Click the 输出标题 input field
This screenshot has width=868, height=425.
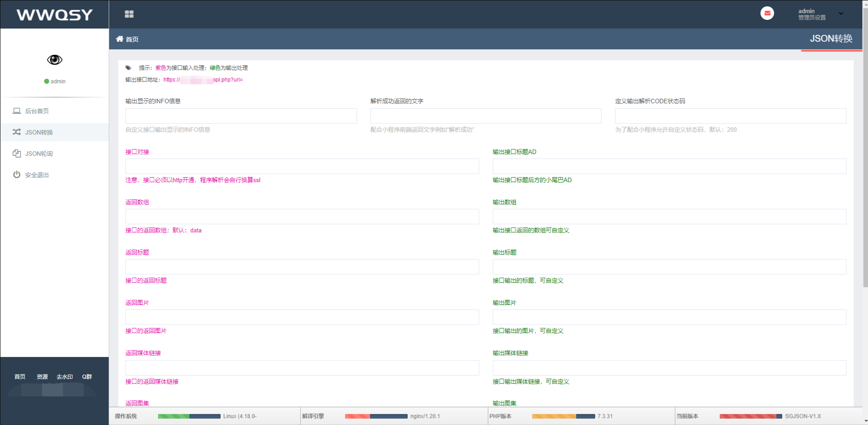click(669, 267)
